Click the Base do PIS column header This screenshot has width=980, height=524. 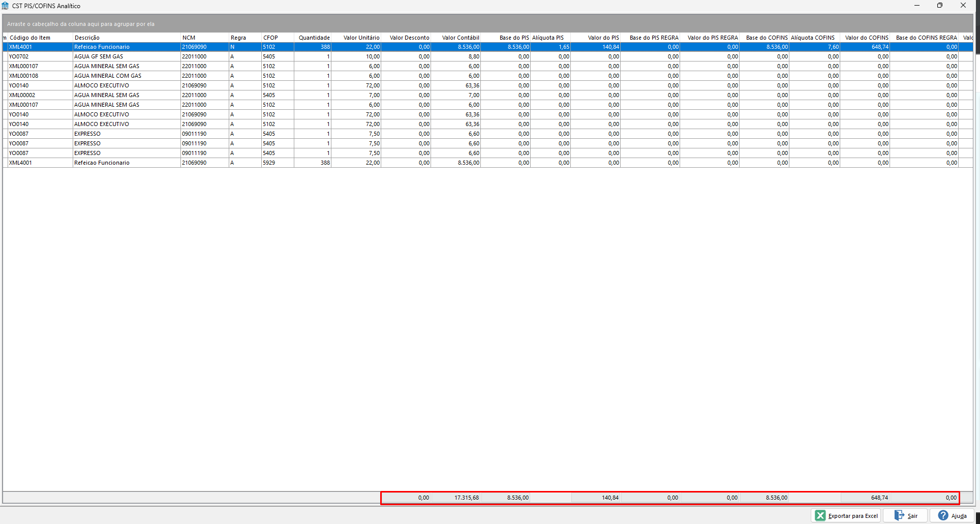[506, 38]
